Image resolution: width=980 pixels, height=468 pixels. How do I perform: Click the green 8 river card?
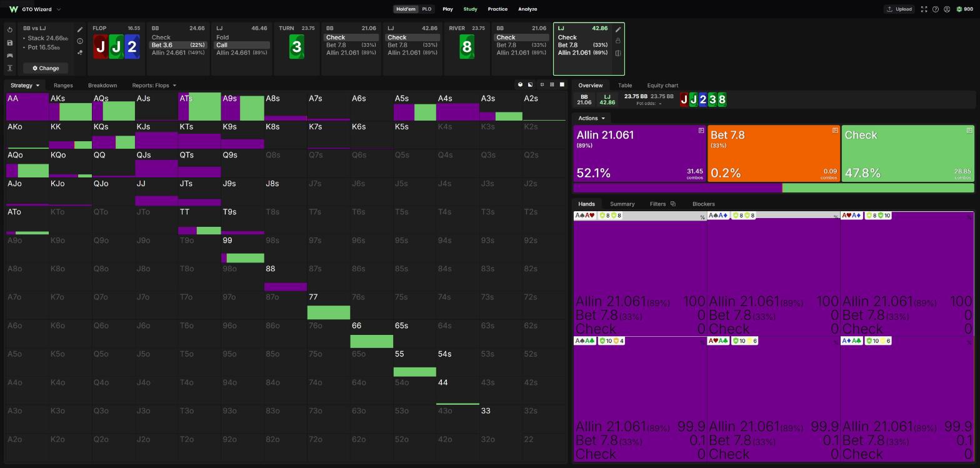coord(467,47)
